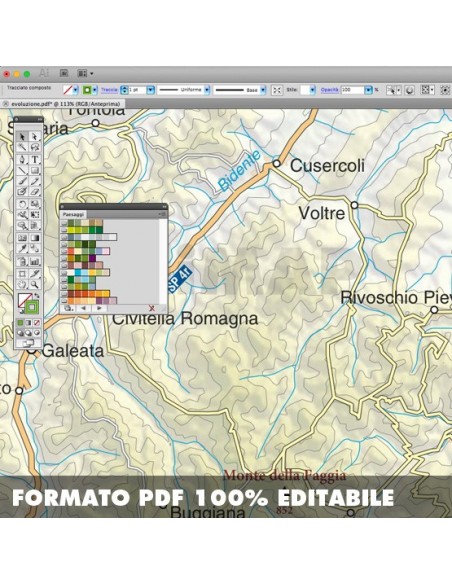Open the Stile graphic style dropdown
Viewport: 452px width, 584px height.
click(x=312, y=90)
